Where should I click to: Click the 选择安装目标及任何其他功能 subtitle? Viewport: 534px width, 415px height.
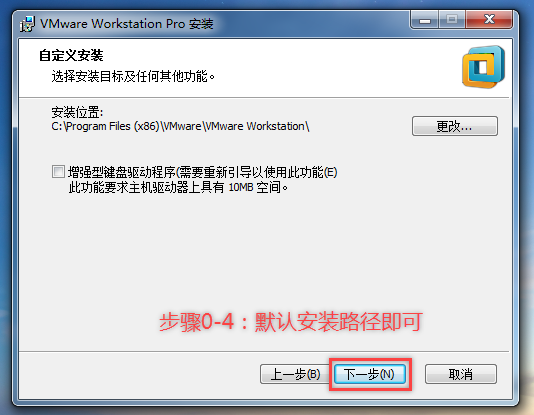point(133,76)
